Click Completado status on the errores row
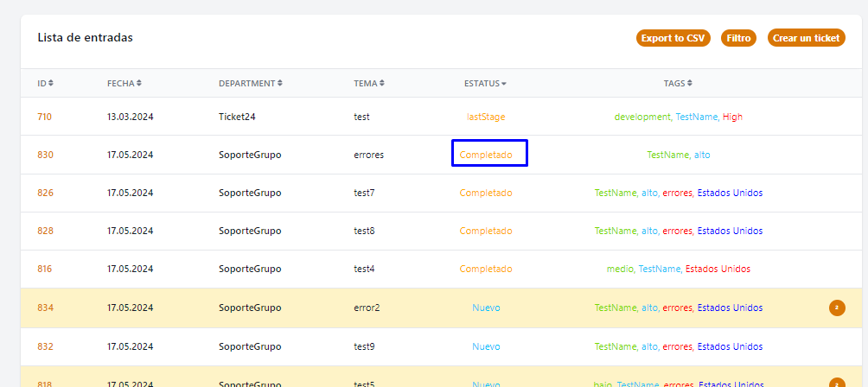Screen dimensions: 868x387 486,155
